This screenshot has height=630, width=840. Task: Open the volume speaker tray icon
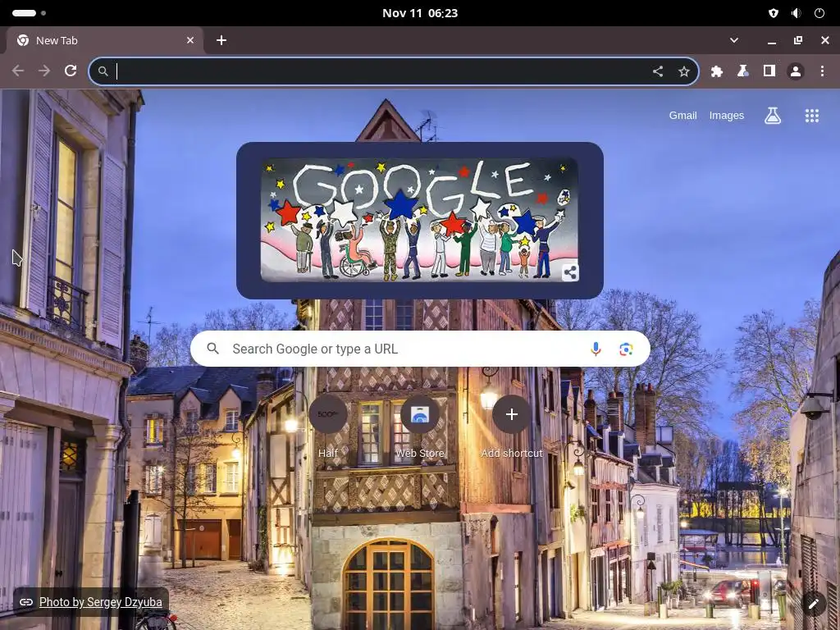(x=796, y=13)
